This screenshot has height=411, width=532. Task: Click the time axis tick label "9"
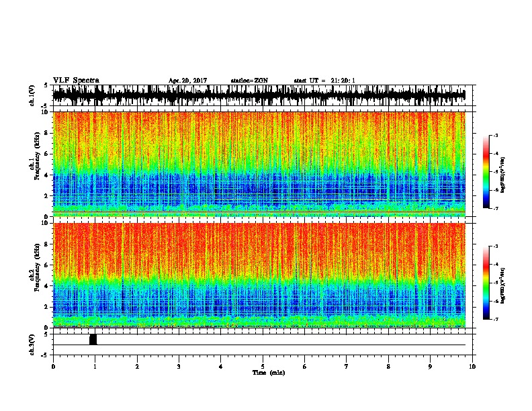click(430, 367)
